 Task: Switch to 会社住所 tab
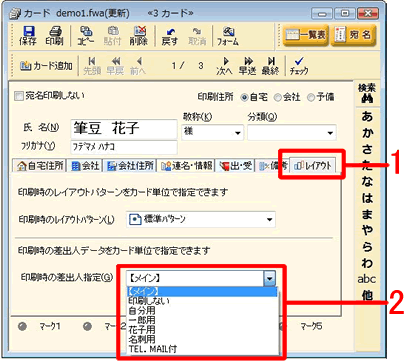(x=131, y=166)
